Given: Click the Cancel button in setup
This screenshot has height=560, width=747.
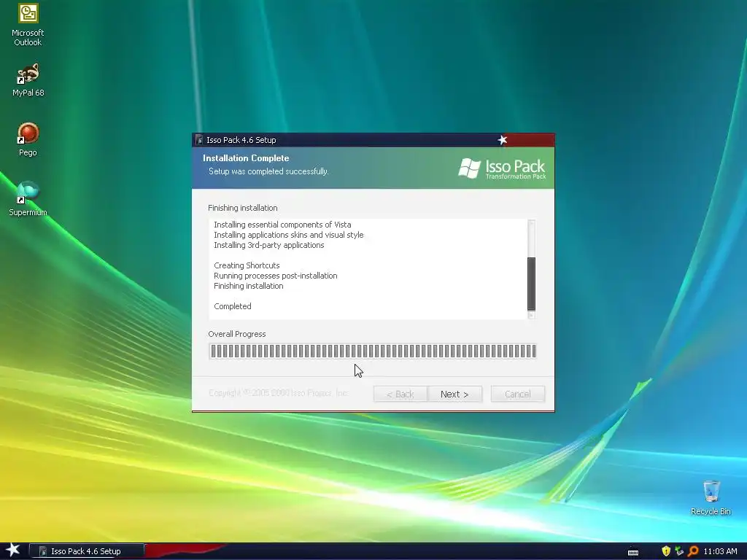Looking at the screenshot, I should tap(517, 394).
